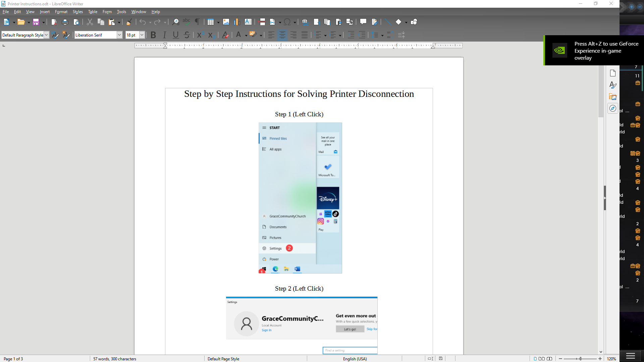Export directly as PDF
Image resolution: width=644 pixels, height=362 pixels.
pyautogui.click(x=54, y=22)
